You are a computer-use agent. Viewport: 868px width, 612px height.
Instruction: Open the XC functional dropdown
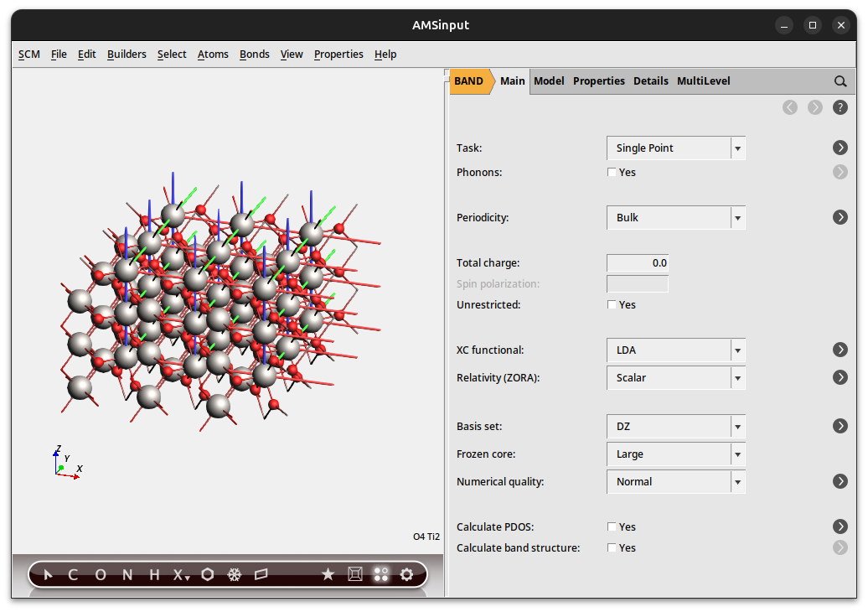[675, 350]
